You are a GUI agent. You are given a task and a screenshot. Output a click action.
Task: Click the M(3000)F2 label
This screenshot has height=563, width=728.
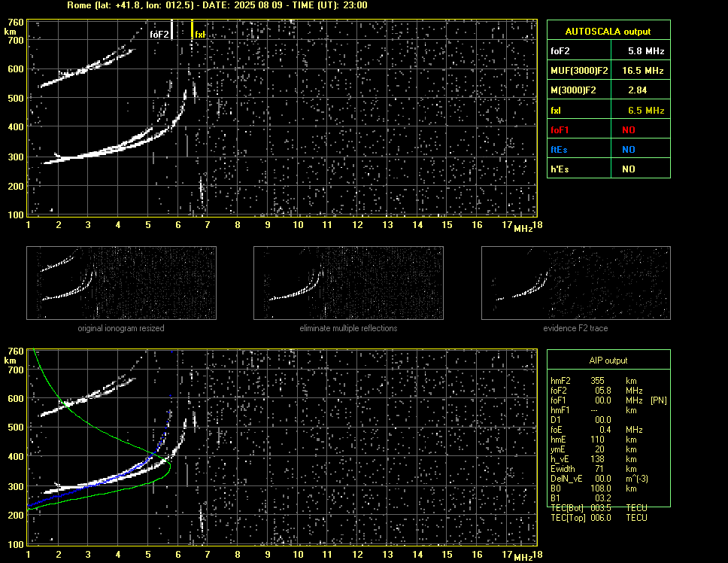[573, 90]
